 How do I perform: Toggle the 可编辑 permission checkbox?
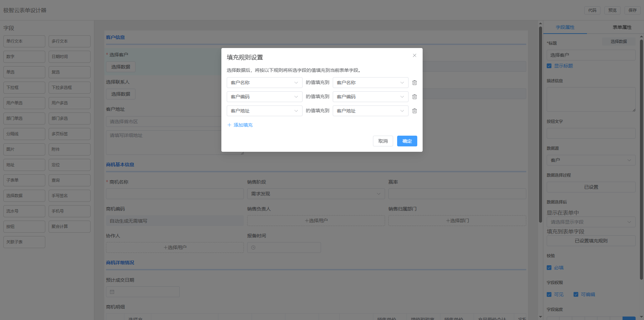(x=576, y=294)
